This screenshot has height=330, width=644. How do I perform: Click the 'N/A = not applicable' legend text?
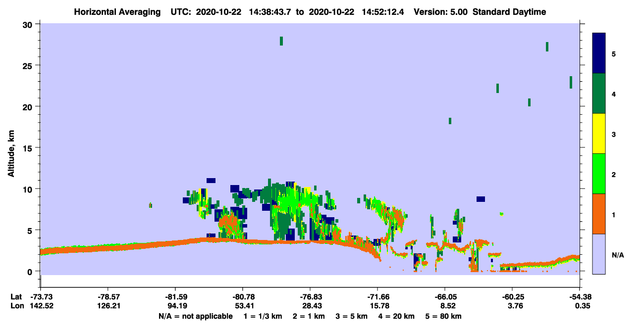195,316
